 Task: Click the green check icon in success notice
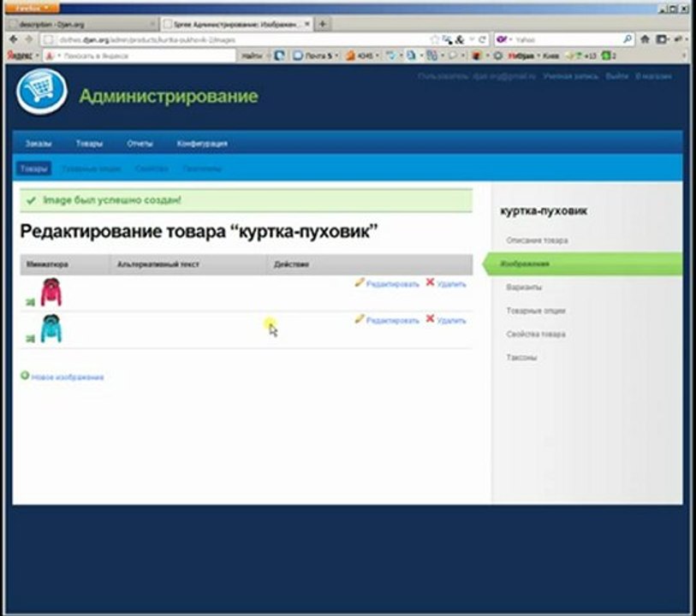[31, 200]
